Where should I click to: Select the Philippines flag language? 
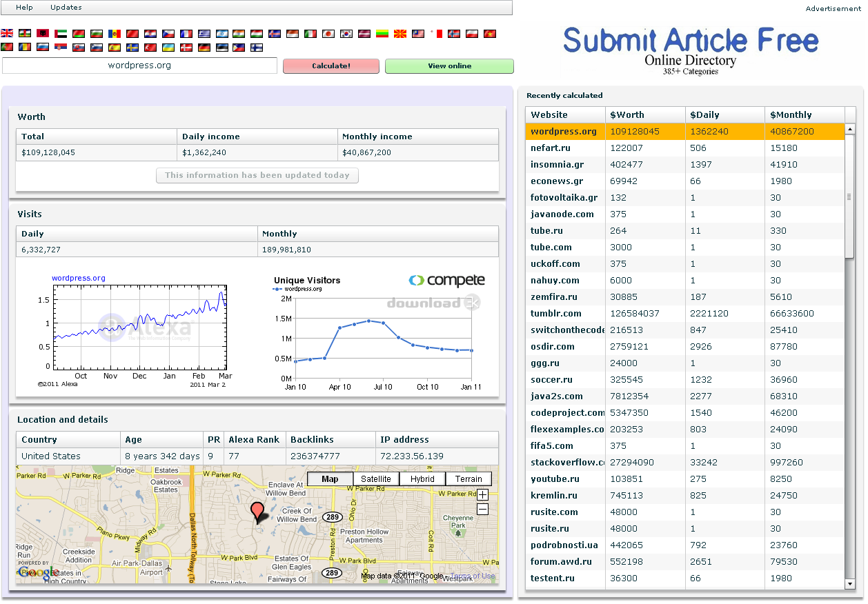(x=240, y=48)
